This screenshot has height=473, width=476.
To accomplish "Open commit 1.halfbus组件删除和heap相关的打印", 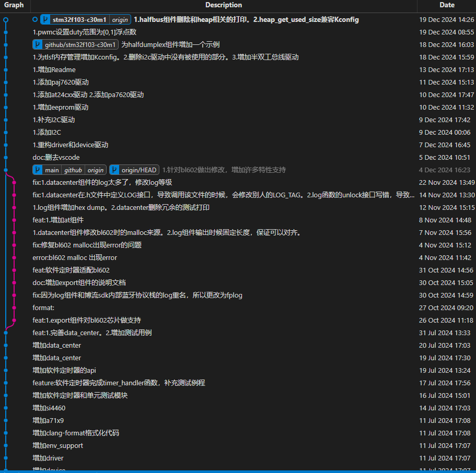I will (246, 20).
